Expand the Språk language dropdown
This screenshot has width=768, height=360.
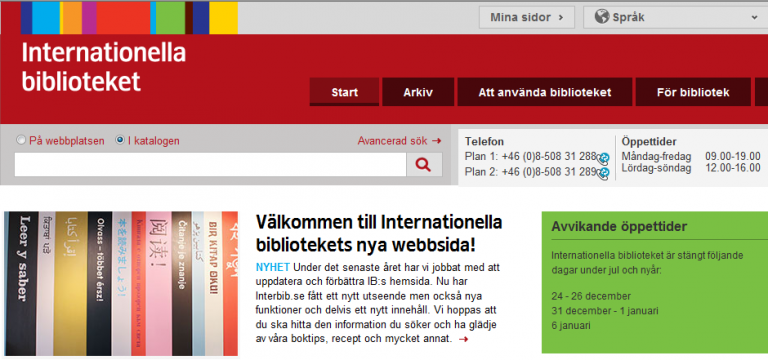pyautogui.click(x=675, y=18)
